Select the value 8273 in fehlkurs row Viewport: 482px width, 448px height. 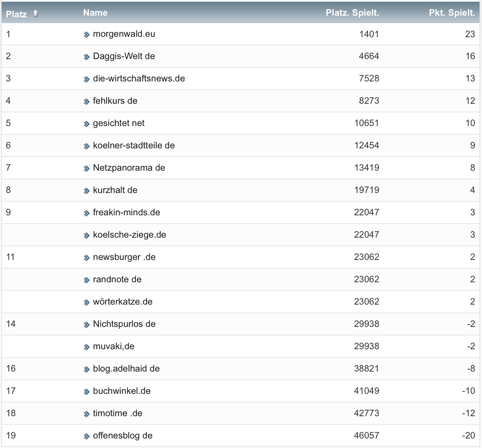pos(369,101)
